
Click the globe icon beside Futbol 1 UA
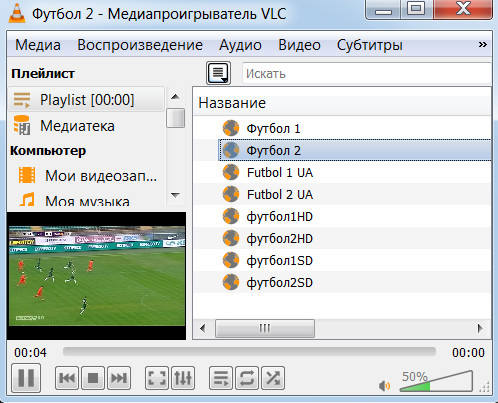[x=231, y=172]
